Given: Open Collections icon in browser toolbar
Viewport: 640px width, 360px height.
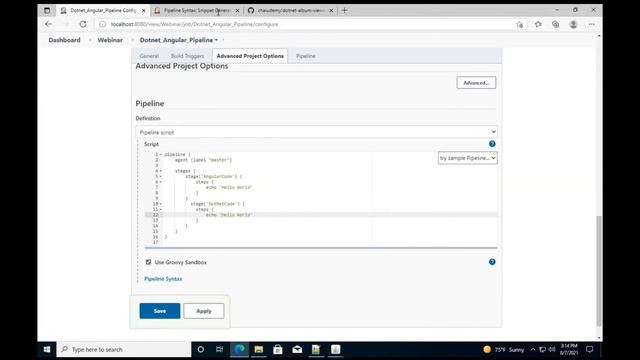Looking at the screenshot, I should [x=556, y=24].
